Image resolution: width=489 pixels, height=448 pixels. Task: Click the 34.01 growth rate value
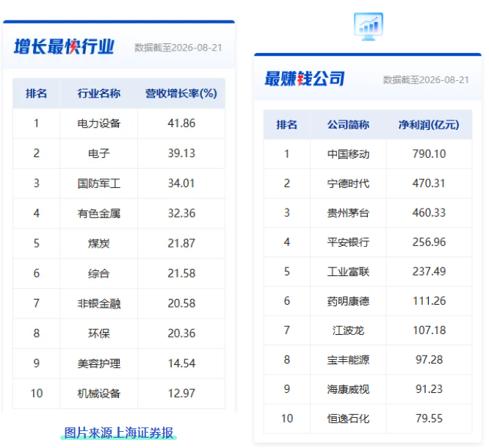tap(181, 183)
